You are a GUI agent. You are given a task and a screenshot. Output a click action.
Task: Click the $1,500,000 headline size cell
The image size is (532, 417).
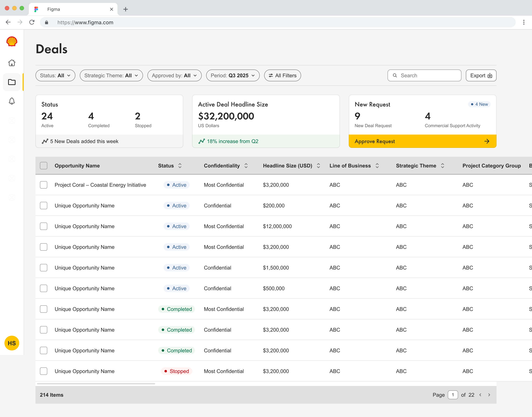tap(276, 268)
